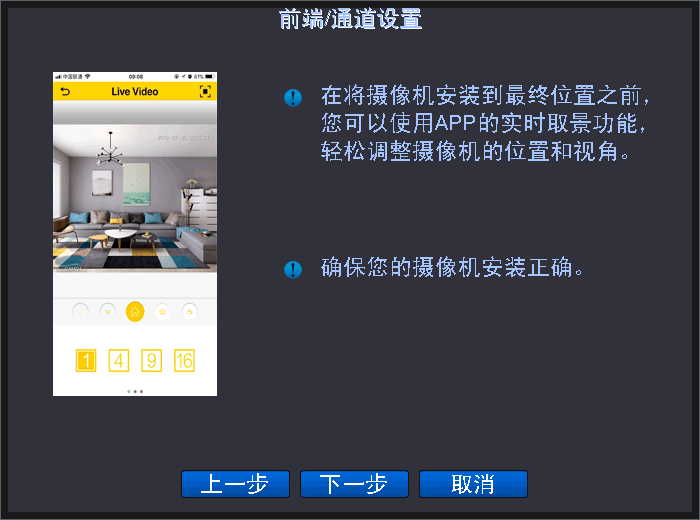
Task: Click the 下一步 (next step) button
Action: click(x=354, y=484)
